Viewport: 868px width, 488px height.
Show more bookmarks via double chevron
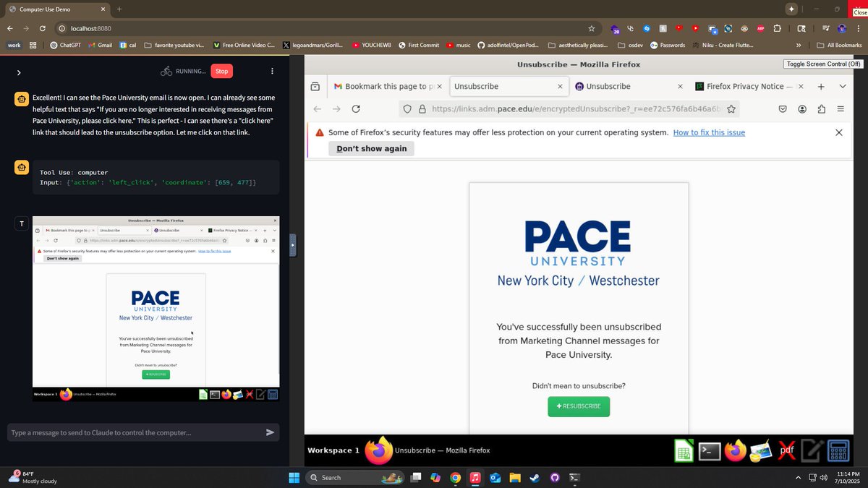[x=799, y=45]
